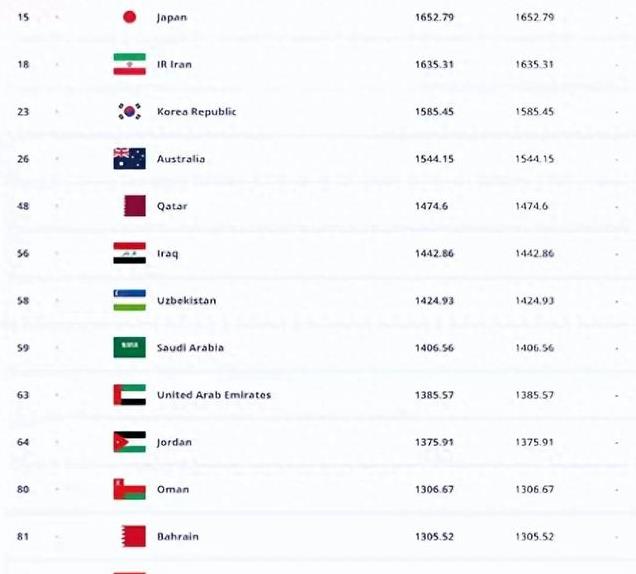Click the Bahrain flag icon
The width and height of the screenshot is (636, 574).
[x=134, y=536]
